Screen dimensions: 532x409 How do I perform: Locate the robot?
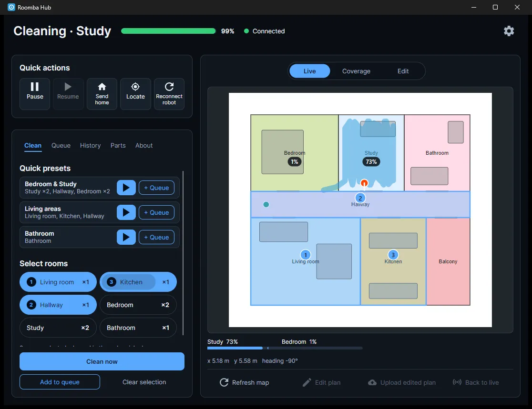(x=135, y=94)
